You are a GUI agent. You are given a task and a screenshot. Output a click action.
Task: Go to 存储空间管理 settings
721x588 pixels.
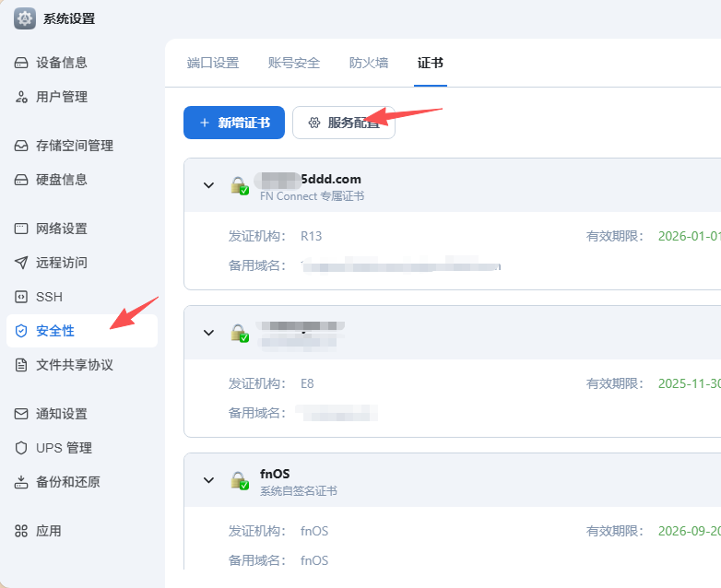(x=82, y=146)
